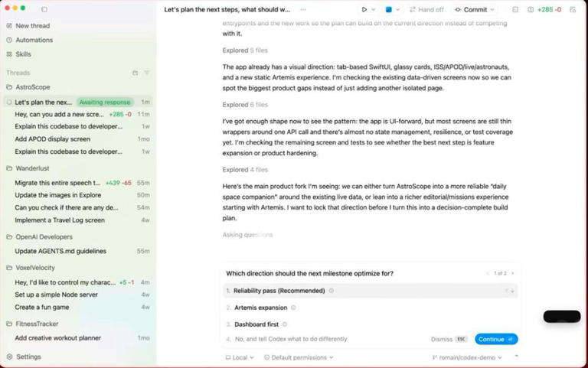Click the run play icon in toolbar
The image size is (588, 368).
(364, 10)
